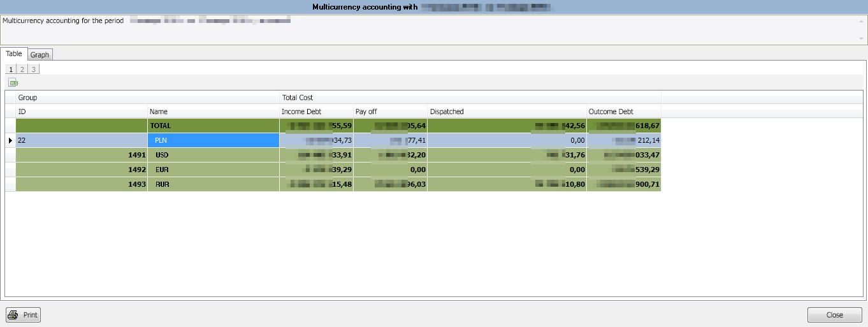Click the RUR row Outcome Debt cell
The height and width of the screenshot is (327, 868).
coord(624,184)
